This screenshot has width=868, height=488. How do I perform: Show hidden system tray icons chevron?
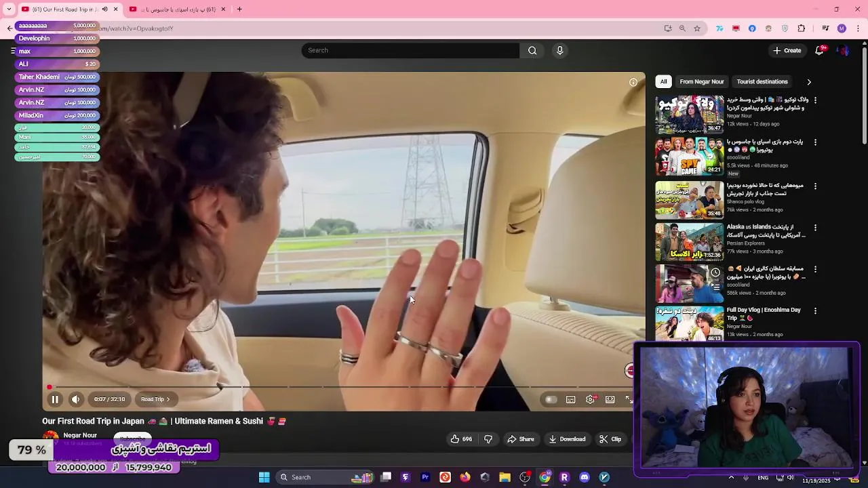(731, 477)
